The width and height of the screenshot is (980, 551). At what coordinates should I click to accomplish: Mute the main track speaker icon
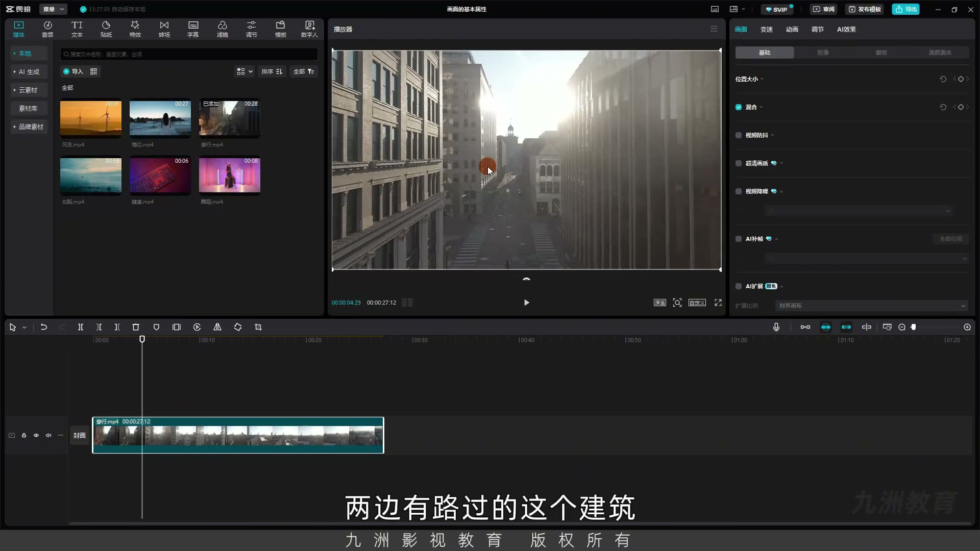[x=48, y=435]
